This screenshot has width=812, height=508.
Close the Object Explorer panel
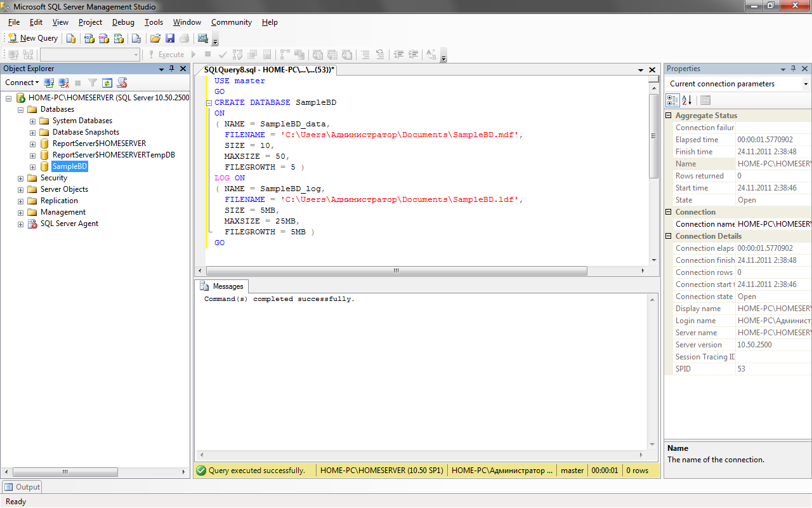coord(183,69)
